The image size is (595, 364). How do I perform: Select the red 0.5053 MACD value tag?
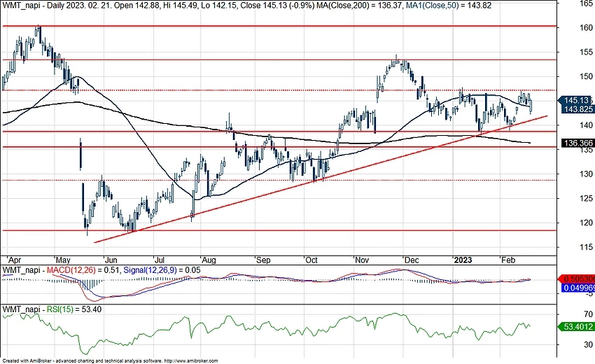coord(577,279)
